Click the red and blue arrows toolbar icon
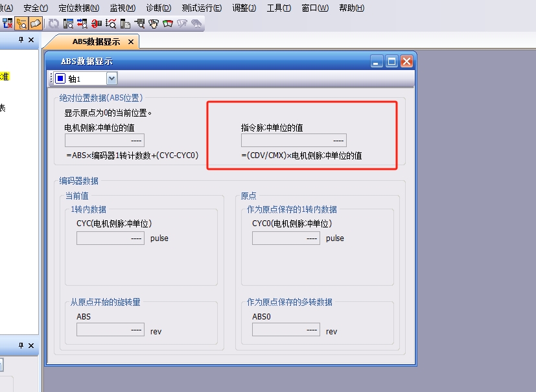536x392 pixels. coord(82,24)
